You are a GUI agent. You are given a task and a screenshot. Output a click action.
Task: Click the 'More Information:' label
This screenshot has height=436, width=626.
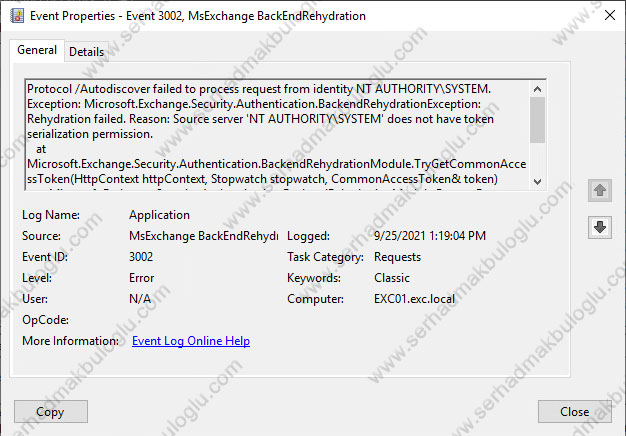pyautogui.click(x=70, y=341)
